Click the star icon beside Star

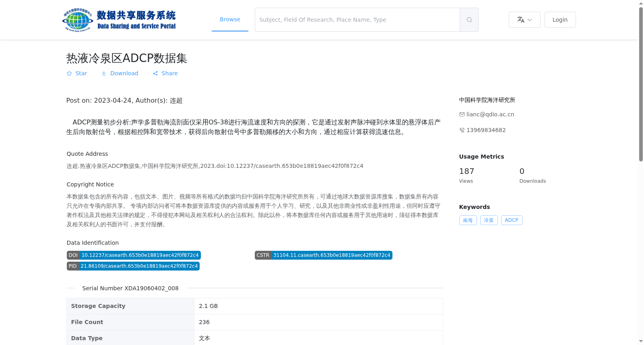click(x=69, y=73)
